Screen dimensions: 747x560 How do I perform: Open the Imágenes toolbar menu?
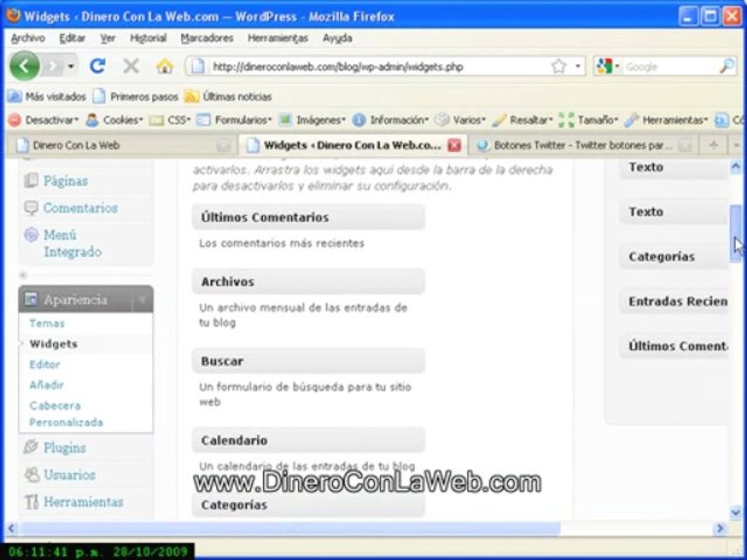[312, 120]
